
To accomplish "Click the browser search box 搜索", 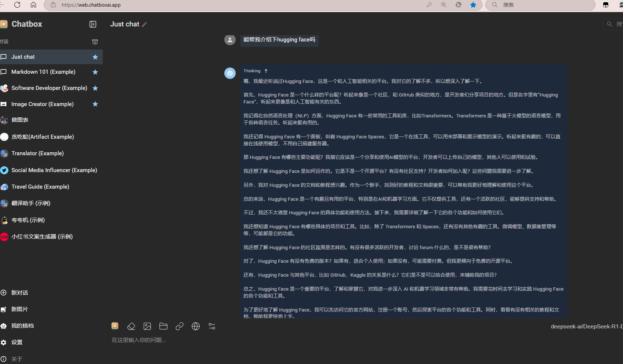I will pos(540,5).
